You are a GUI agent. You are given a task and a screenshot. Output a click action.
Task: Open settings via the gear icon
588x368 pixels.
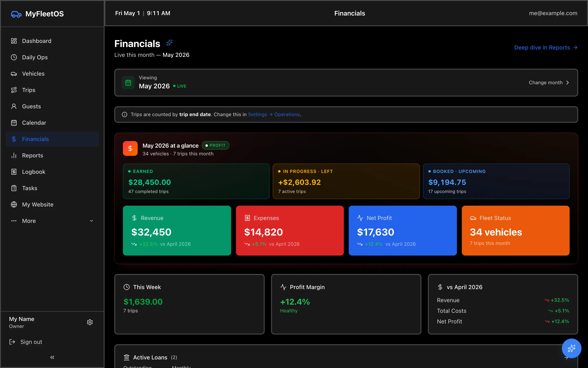[90, 322]
